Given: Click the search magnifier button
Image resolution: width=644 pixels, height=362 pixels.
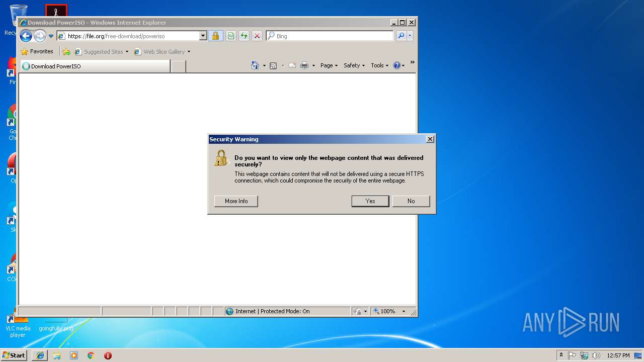Looking at the screenshot, I should coord(401,36).
